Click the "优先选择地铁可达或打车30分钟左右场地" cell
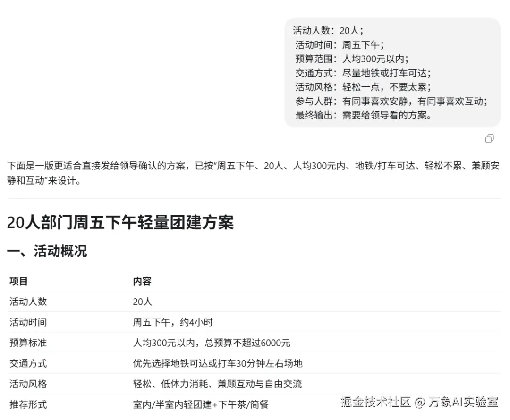Viewport: 510px width, 420px height. [x=218, y=363]
